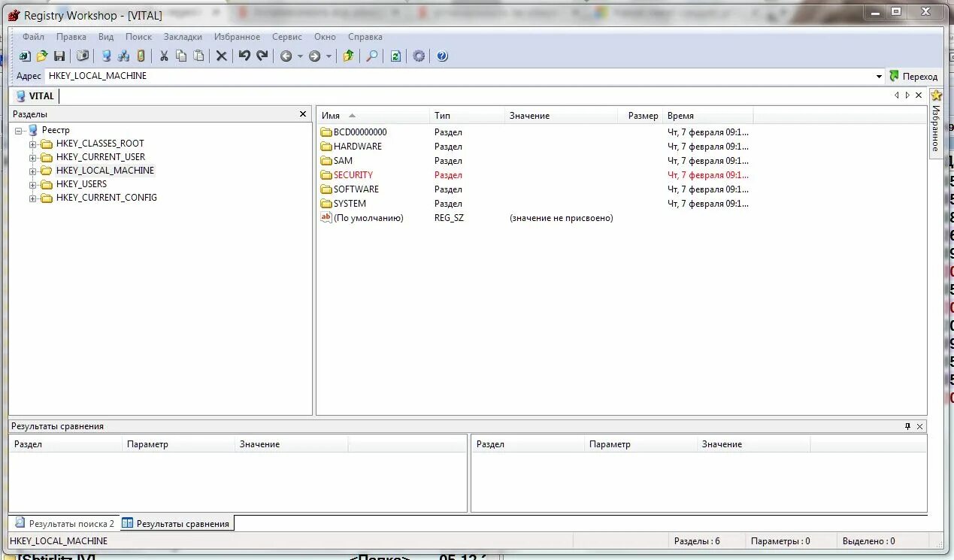Screen dimensions: 954x560
Task: Select the VITAL document tab
Action: point(35,96)
